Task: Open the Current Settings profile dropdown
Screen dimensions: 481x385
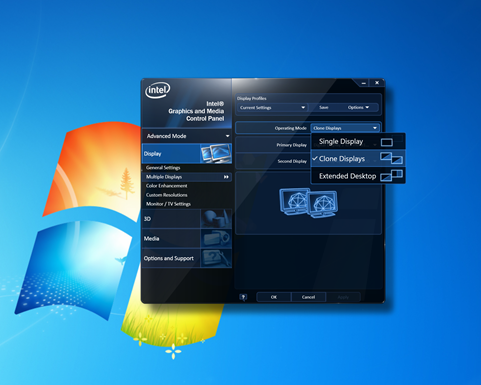Action: (273, 108)
